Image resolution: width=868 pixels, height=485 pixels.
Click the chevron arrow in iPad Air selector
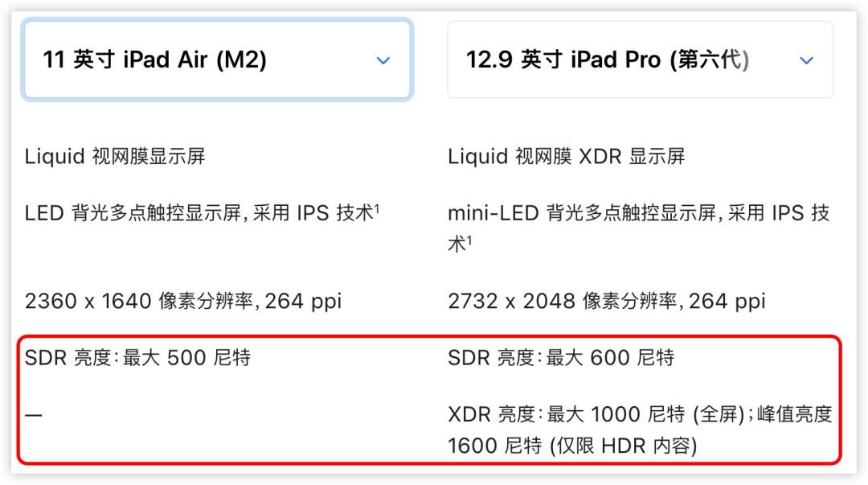tap(383, 60)
